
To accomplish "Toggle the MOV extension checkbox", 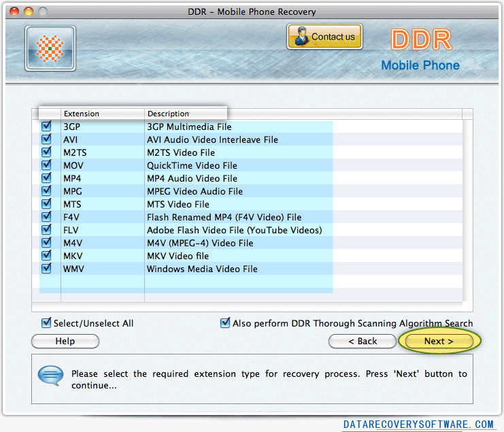I will click(x=46, y=165).
